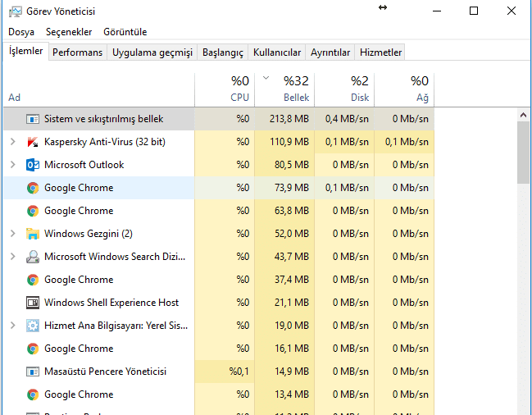Click the 80,5 MB memory value
The width and height of the screenshot is (532, 415).
[292, 165]
